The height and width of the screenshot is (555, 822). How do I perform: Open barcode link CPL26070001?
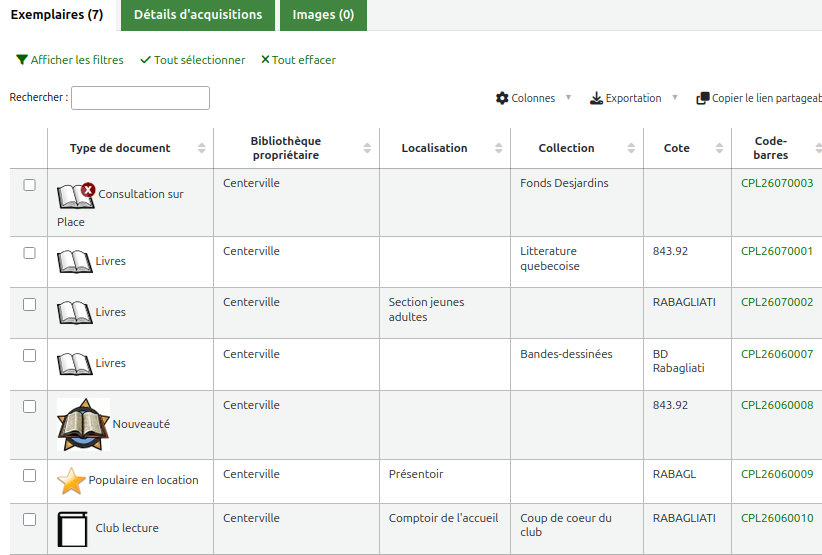(777, 251)
